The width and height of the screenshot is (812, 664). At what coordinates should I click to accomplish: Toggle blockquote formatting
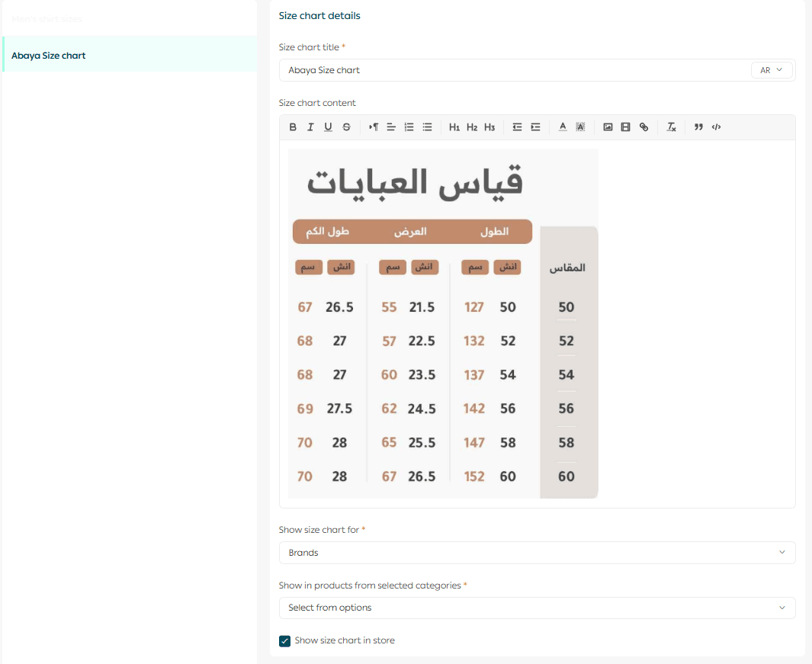point(698,127)
